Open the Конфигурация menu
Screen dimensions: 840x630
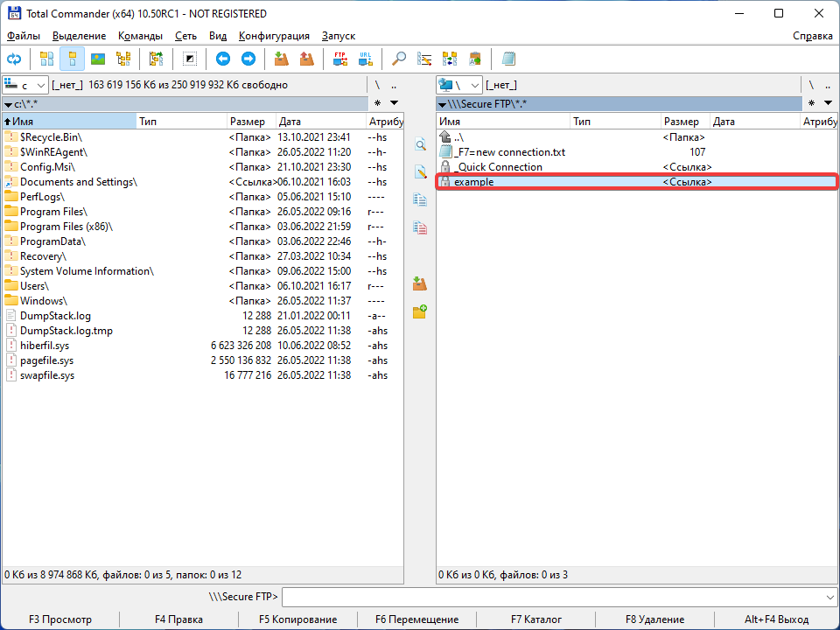274,36
